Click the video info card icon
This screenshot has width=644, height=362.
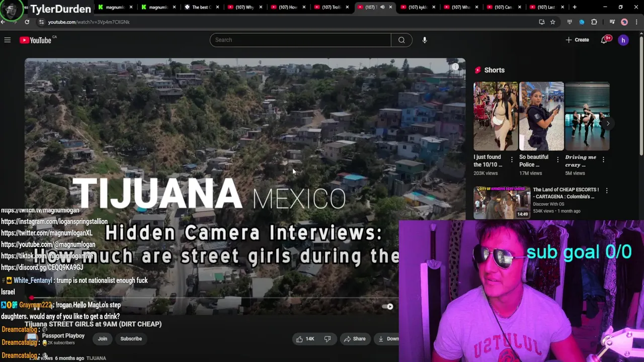pyautogui.click(x=455, y=67)
